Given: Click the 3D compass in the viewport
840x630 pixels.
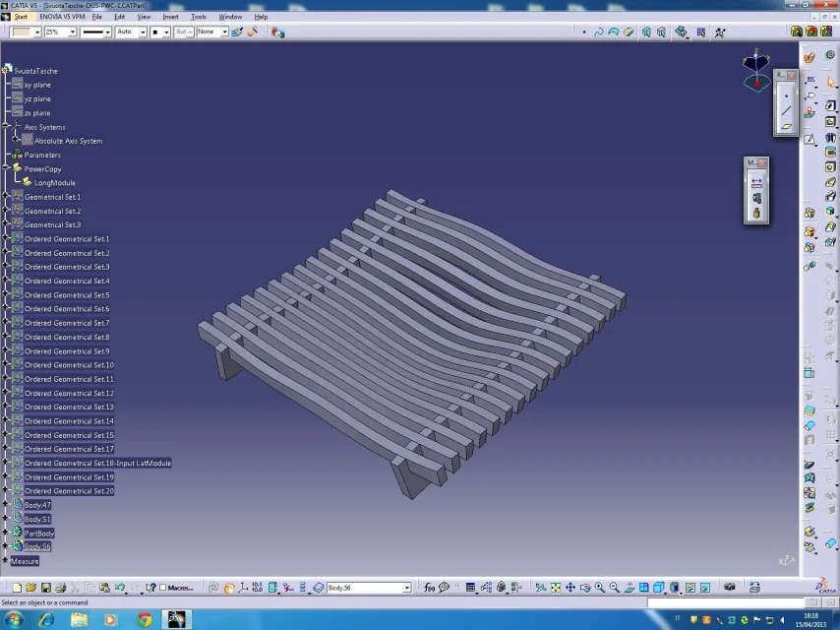Looking at the screenshot, I should (x=756, y=71).
